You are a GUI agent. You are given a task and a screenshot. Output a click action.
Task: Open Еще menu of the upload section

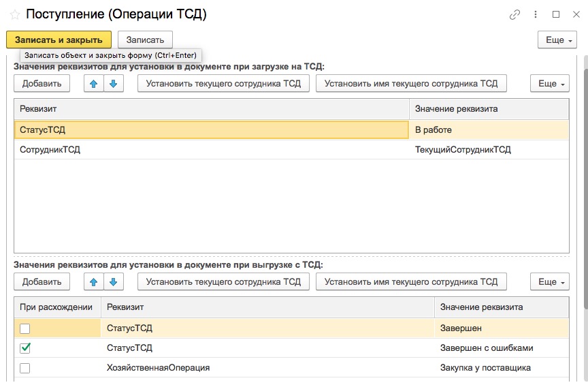tap(550, 83)
